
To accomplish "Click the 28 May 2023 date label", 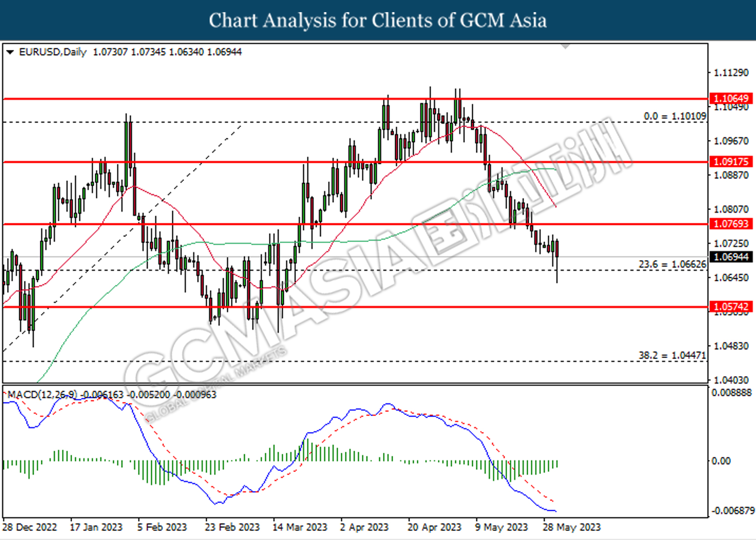I will (572, 527).
